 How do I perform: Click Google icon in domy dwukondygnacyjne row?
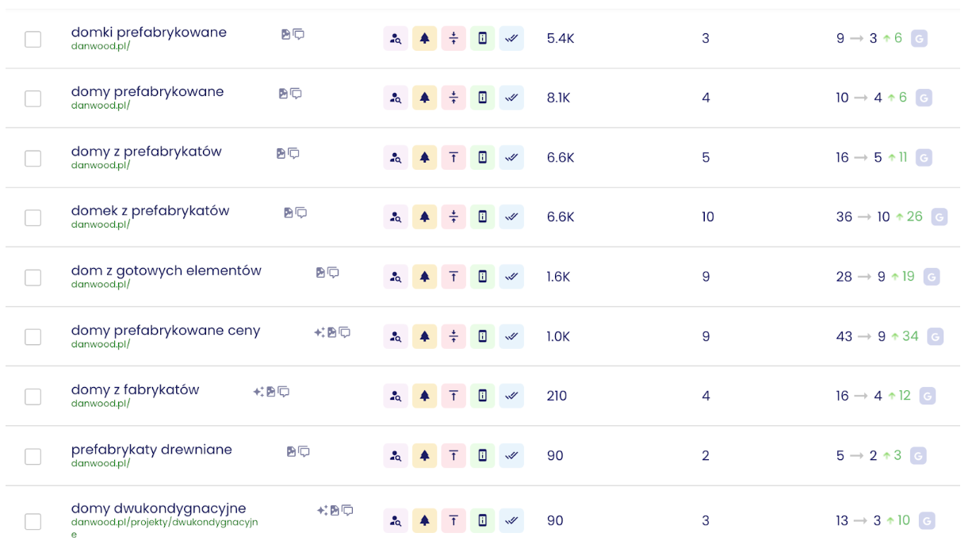(x=927, y=520)
